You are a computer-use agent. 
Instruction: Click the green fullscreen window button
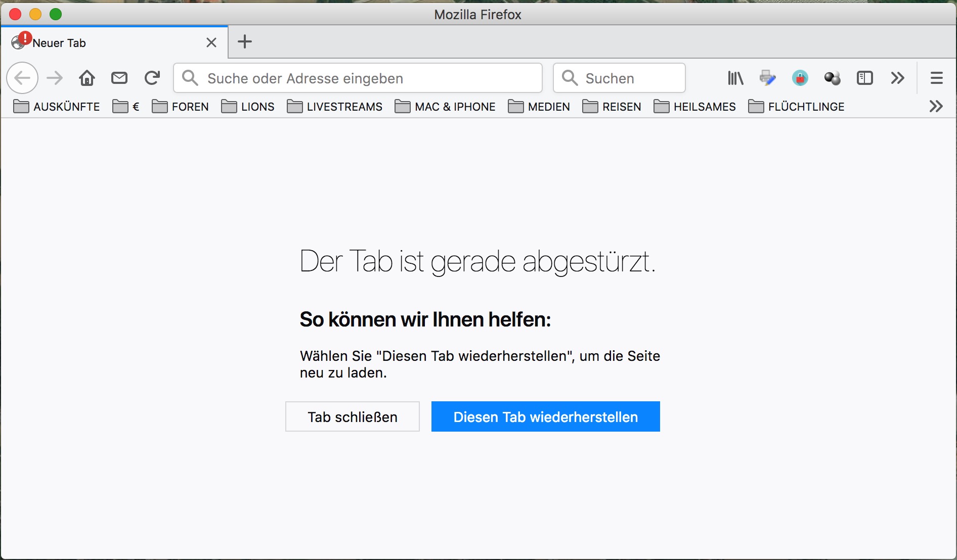pos(56,14)
